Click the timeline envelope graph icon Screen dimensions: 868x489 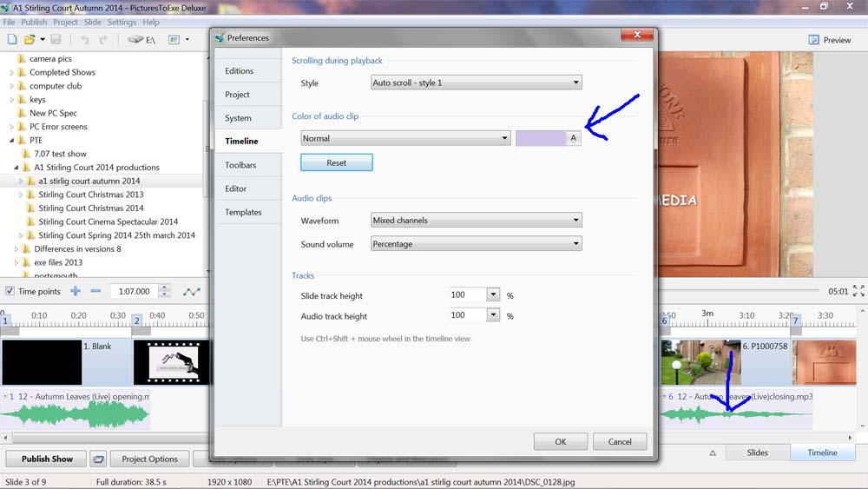[x=191, y=292]
